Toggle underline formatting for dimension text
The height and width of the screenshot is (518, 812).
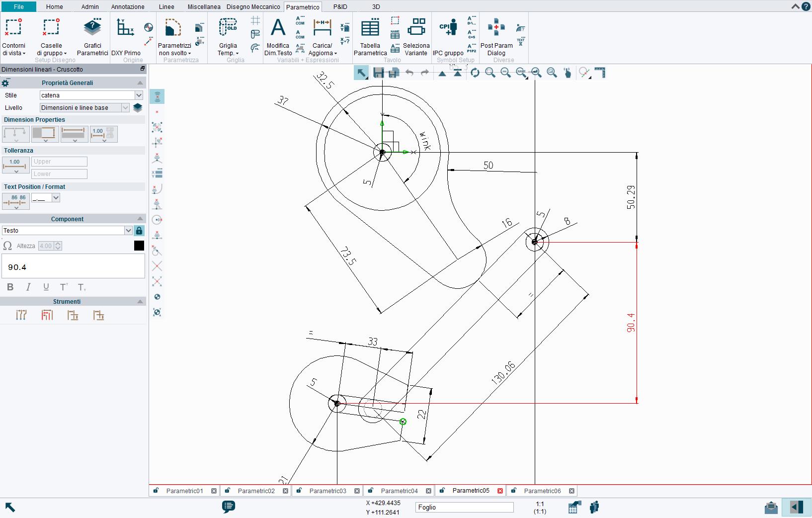click(46, 287)
